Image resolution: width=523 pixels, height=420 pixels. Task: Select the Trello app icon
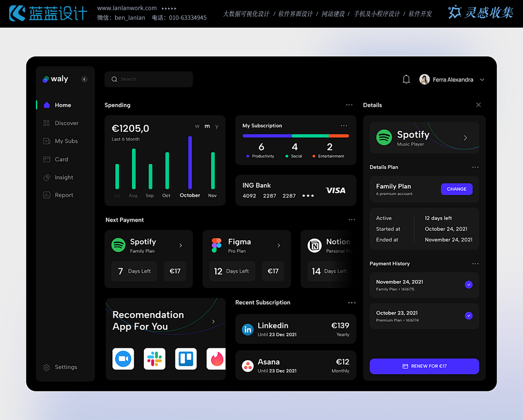tap(186, 359)
